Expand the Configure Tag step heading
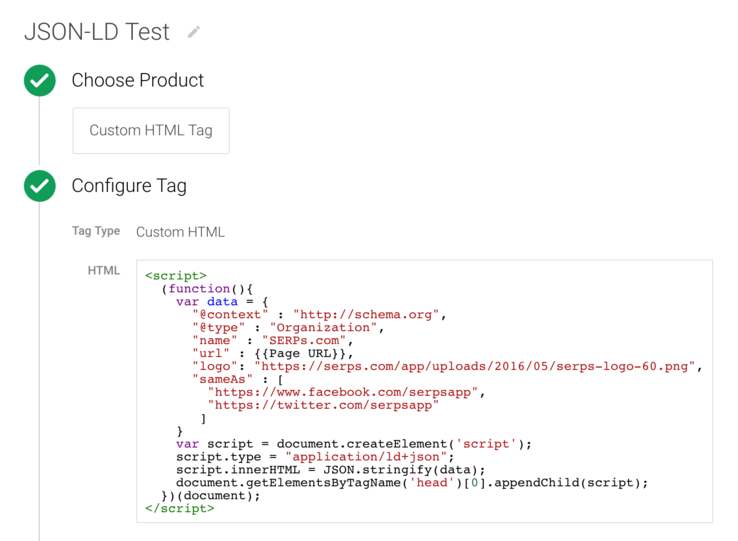738x541 pixels. point(129,185)
